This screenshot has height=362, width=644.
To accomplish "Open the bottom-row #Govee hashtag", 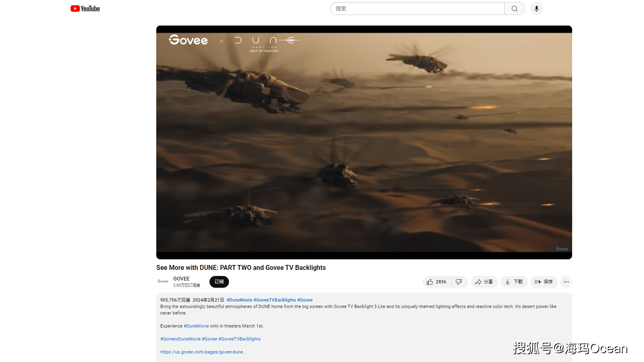I will tap(210, 339).
